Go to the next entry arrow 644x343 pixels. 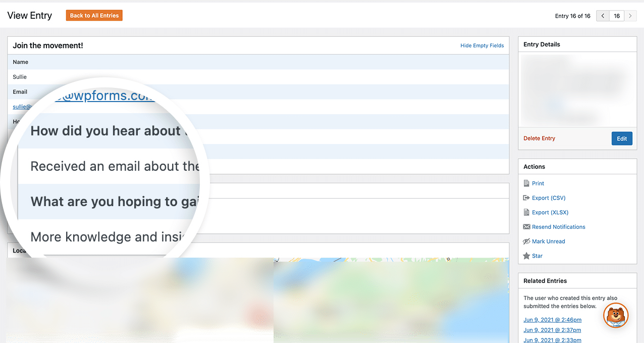630,16
